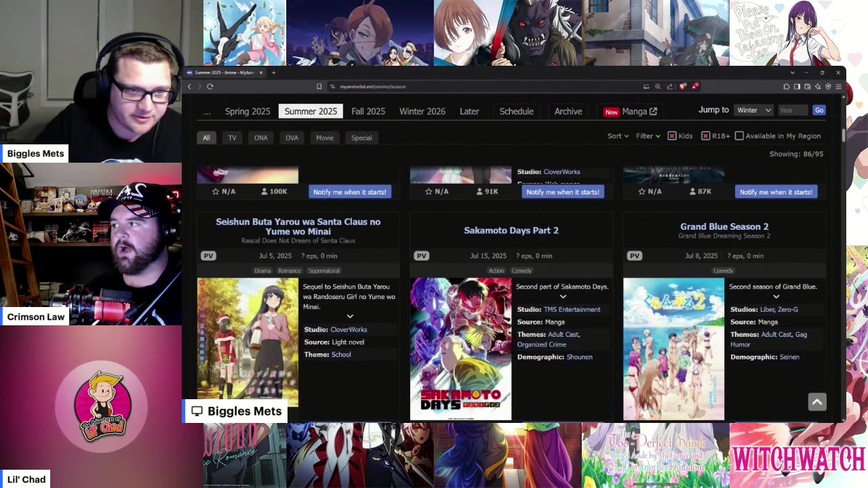The width and height of the screenshot is (868, 488).
Task: Click the screen-share monitor icon by Biggles Mets
Action: point(197,411)
